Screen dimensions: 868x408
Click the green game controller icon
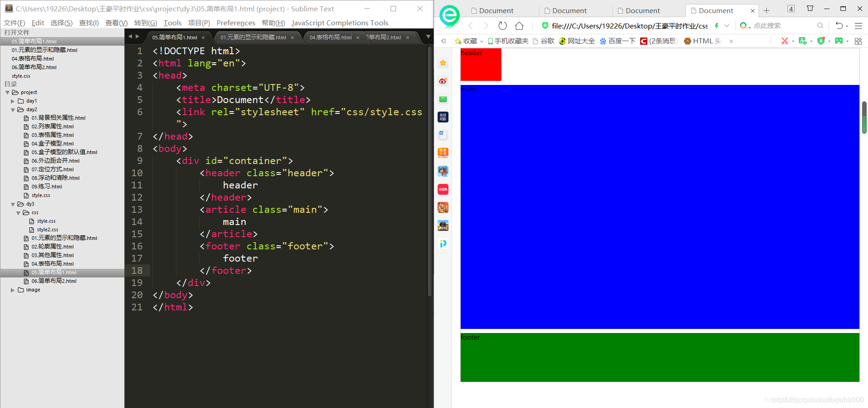coord(839,41)
